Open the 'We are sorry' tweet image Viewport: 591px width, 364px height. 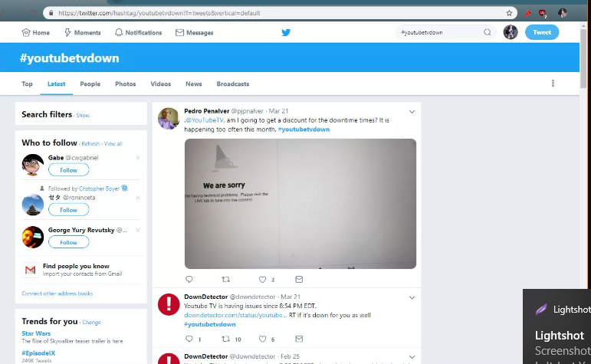tap(300, 204)
